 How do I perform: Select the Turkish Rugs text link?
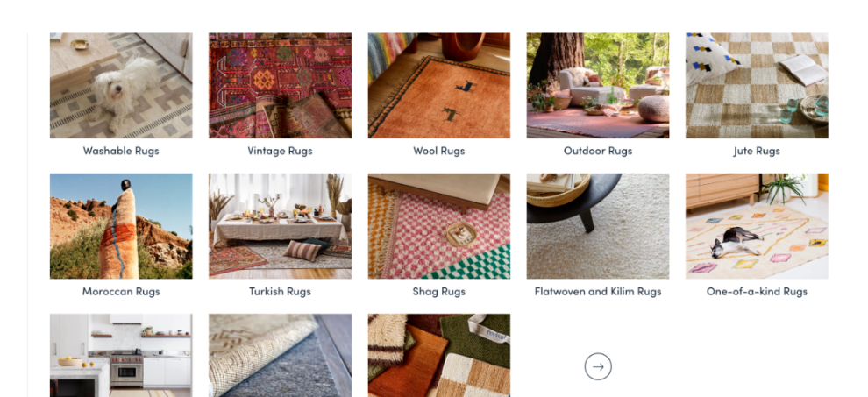[x=280, y=291]
